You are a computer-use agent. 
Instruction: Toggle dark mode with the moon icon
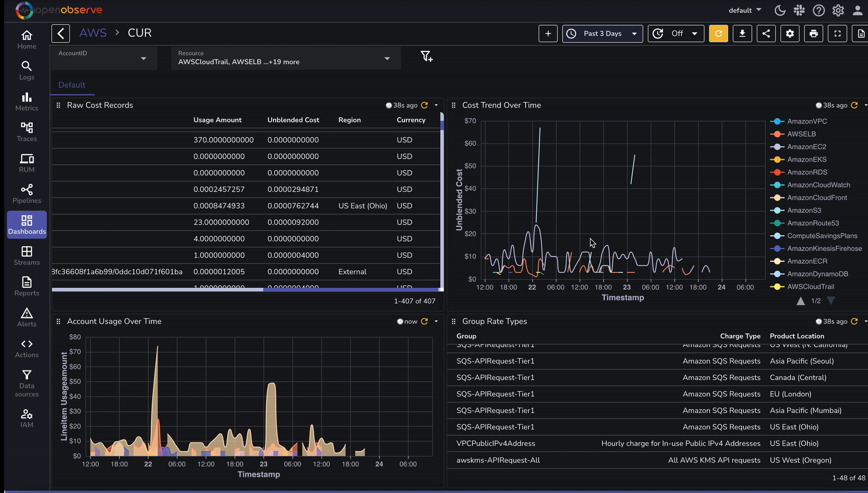[780, 10]
